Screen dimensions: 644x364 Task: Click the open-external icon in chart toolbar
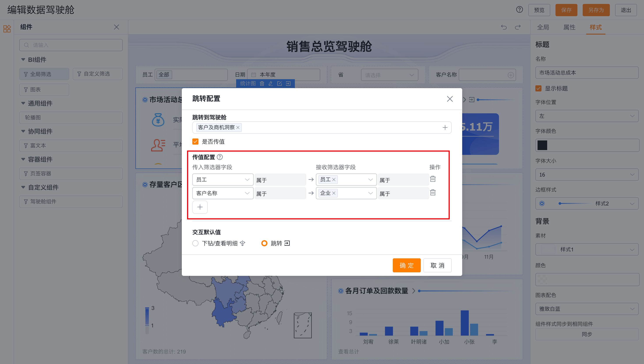click(279, 84)
